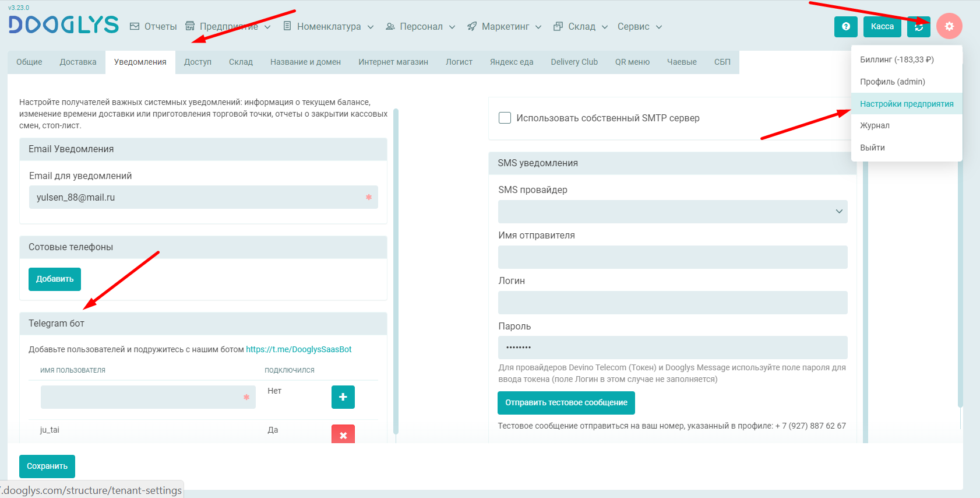980x498 pixels.
Task: Open the Склад settings tab
Action: click(241, 62)
